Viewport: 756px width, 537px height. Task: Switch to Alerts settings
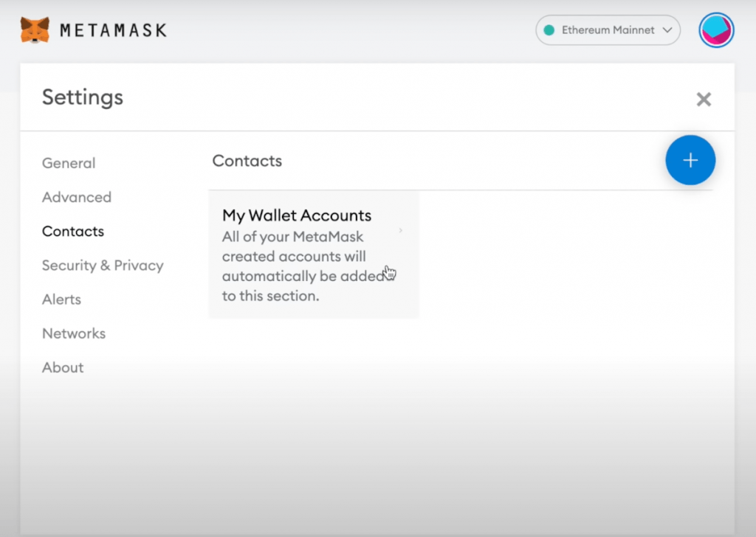click(62, 299)
